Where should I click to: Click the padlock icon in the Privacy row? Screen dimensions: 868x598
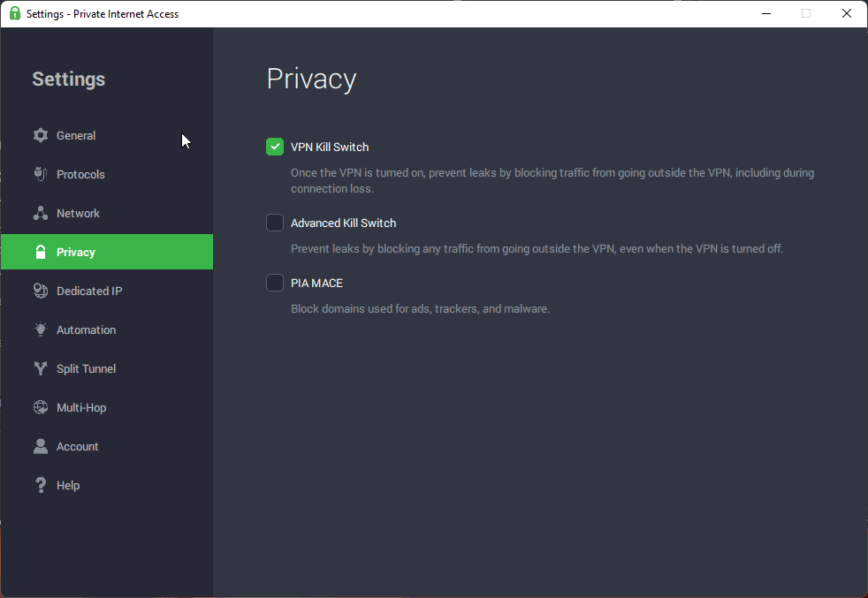[41, 253]
